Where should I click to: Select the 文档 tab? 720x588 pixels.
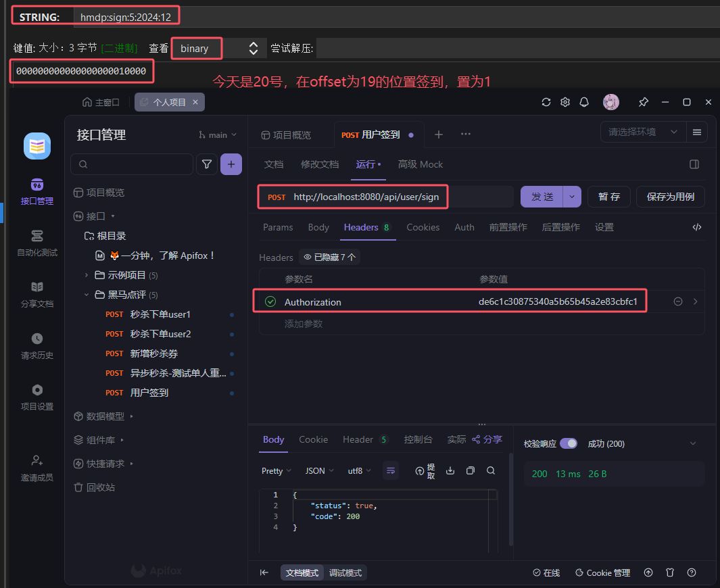point(274,164)
